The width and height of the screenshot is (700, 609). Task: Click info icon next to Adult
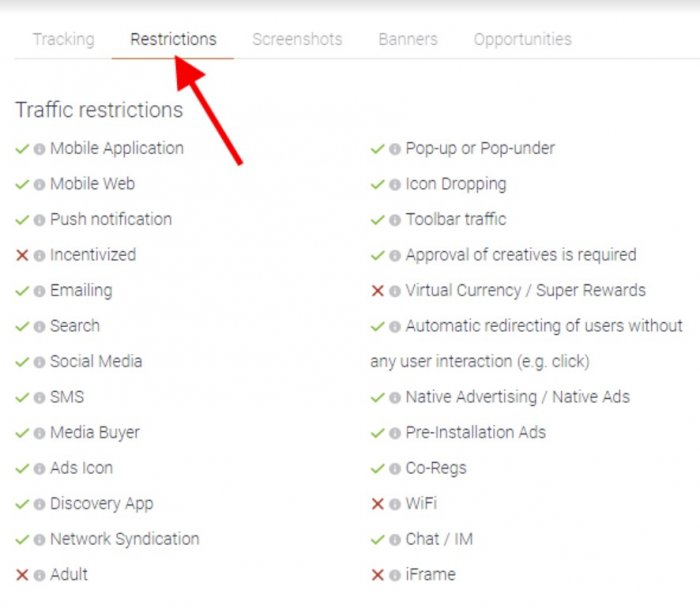39,575
